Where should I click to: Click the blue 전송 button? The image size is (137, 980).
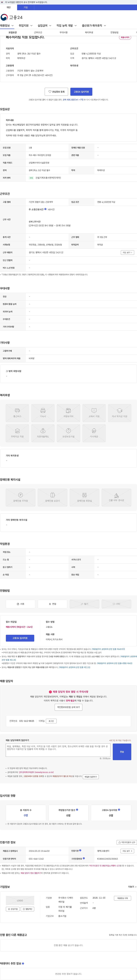[122, 752]
